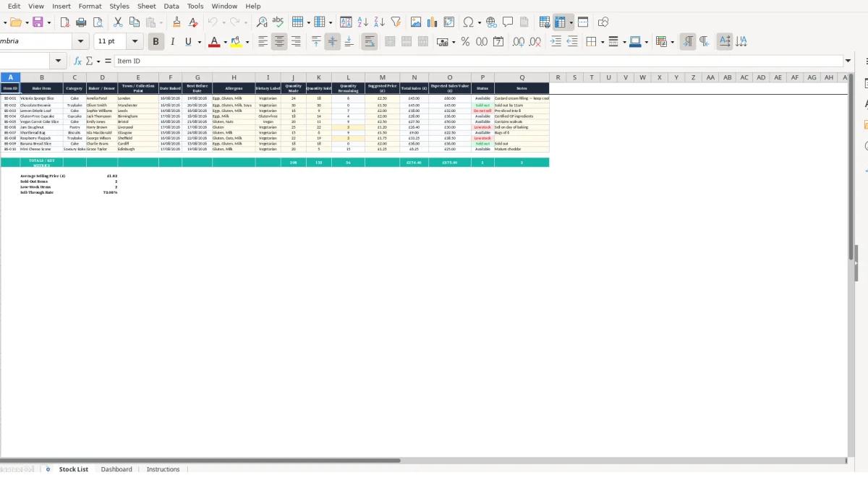Screen dimensions: 868x488
Task: Insert a special character (omega)
Action: click(469, 22)
